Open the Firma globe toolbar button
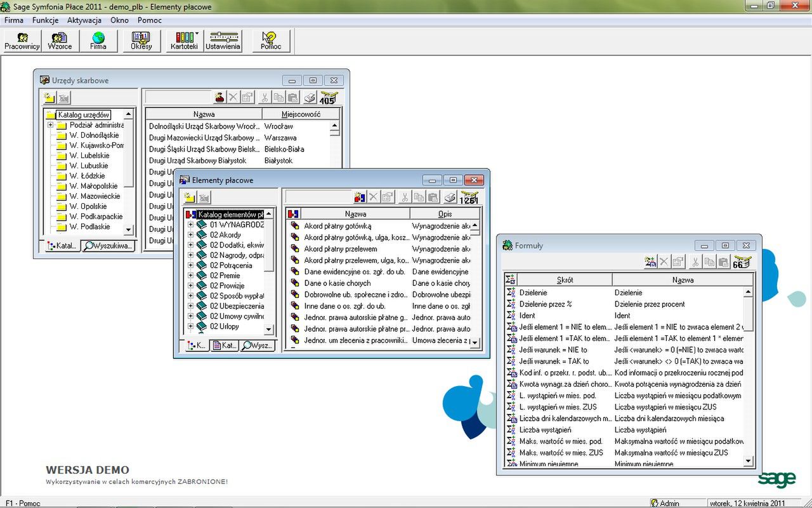The height and width of the screenshot is (508, 812). (x=98, y=41)
